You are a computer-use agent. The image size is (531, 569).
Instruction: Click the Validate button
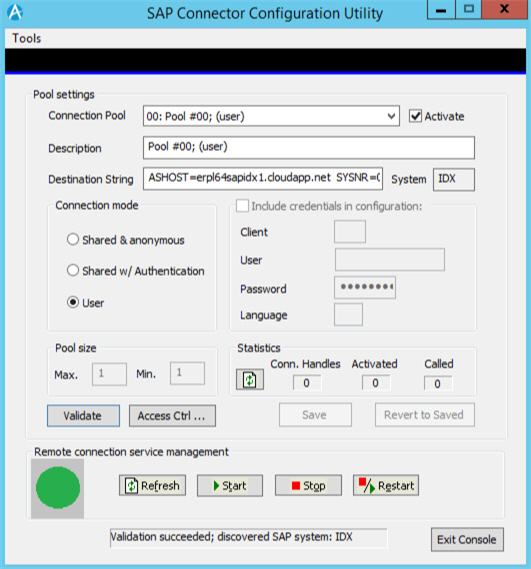click(x=83, y=416)
